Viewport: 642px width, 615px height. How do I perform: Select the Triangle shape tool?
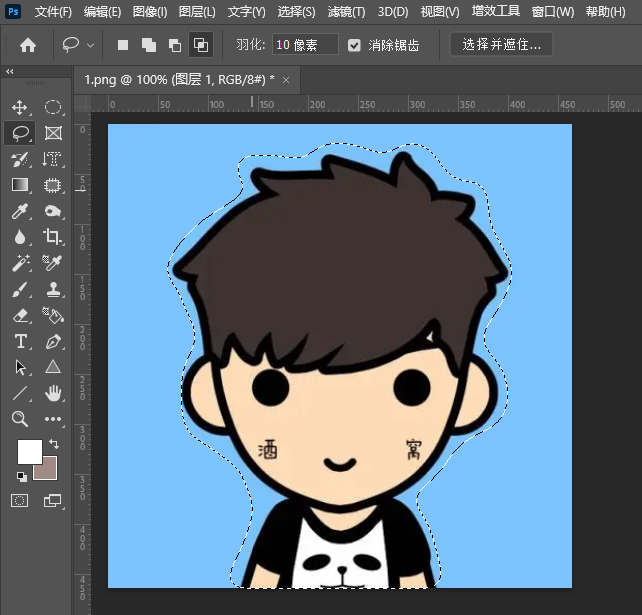(x=53, y=367)
